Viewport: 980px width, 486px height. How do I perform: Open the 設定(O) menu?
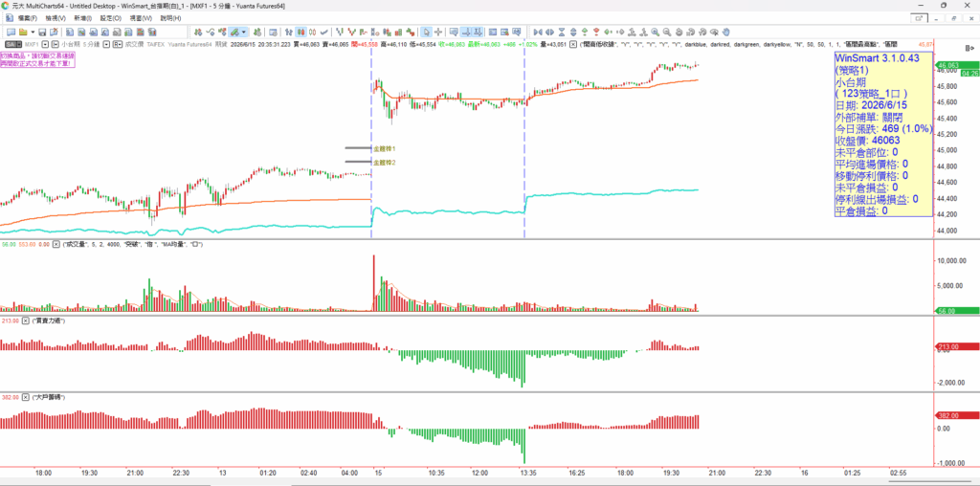tap(111, 18)
